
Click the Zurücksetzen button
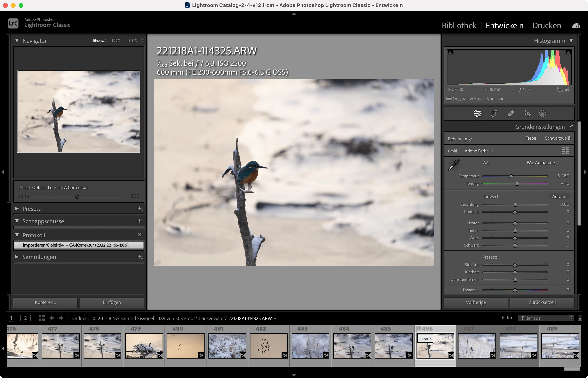pos(542,302)
